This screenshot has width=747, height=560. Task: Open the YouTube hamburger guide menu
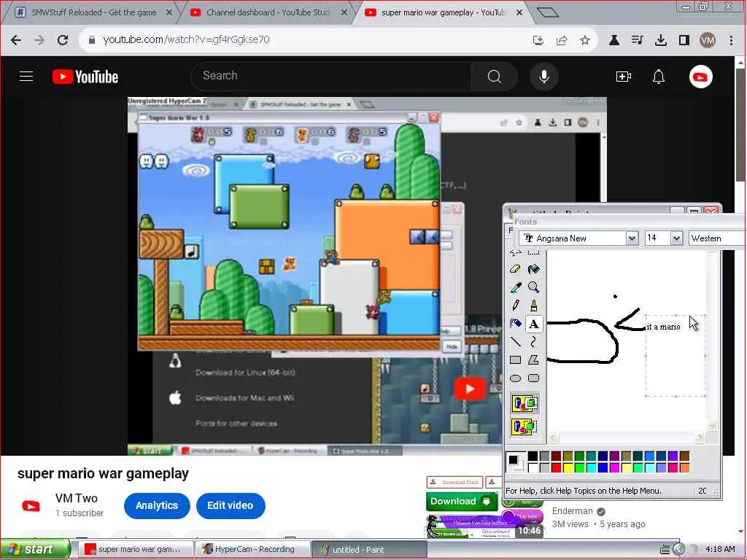click(x=26, y=76)
